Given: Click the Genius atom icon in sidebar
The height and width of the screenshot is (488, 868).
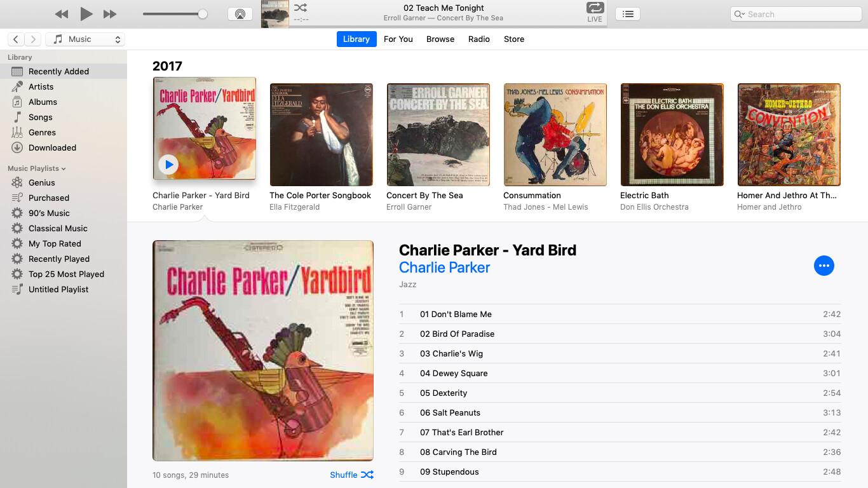Looking at the screenshot, I should click(x=17, y=182).
